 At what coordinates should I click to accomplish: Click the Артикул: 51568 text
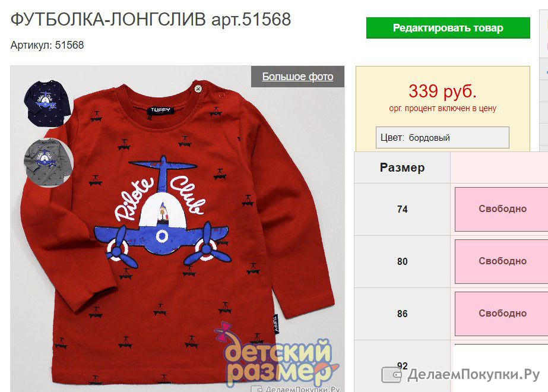(x=47, y=45)
